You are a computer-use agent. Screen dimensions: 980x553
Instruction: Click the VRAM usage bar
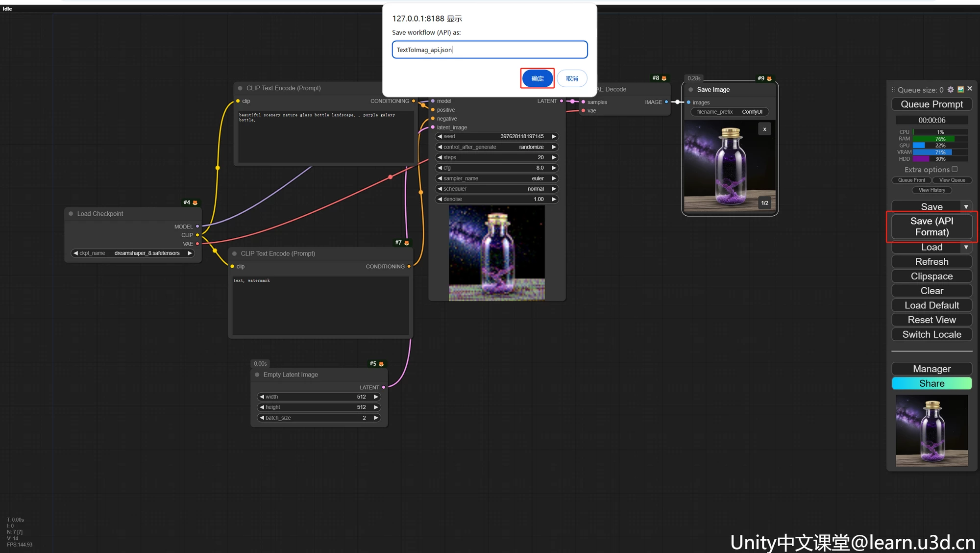point(940,152)
